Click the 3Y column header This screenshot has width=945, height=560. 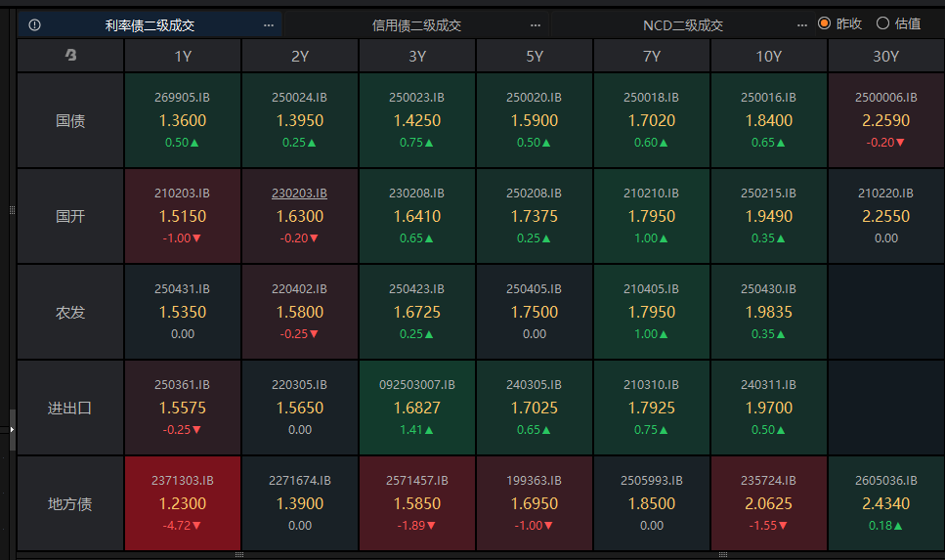point(417,56)
